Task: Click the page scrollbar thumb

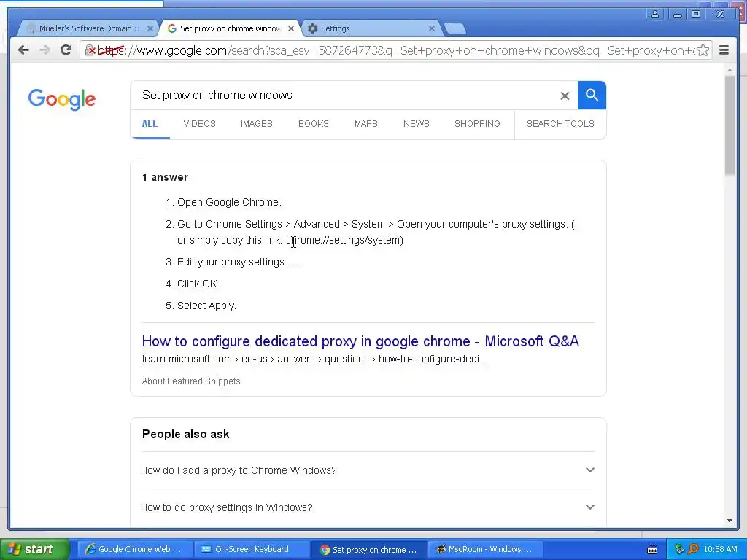Action: 729,125
